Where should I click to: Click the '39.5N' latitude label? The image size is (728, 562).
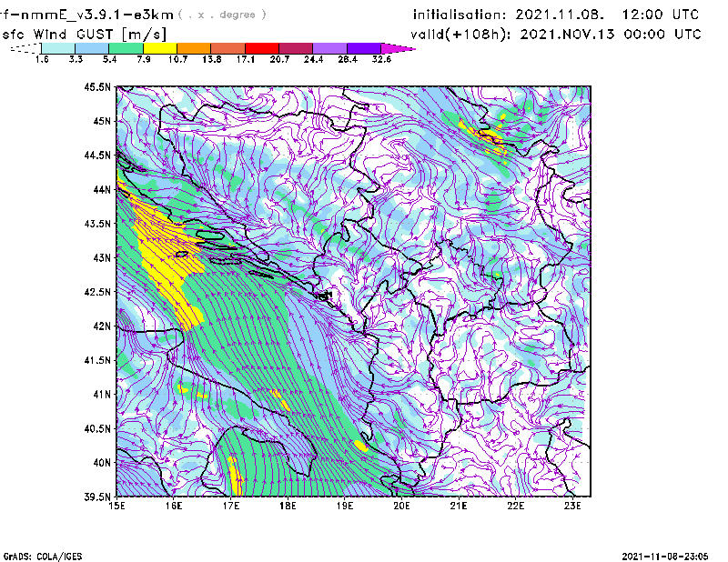[97, 497]
